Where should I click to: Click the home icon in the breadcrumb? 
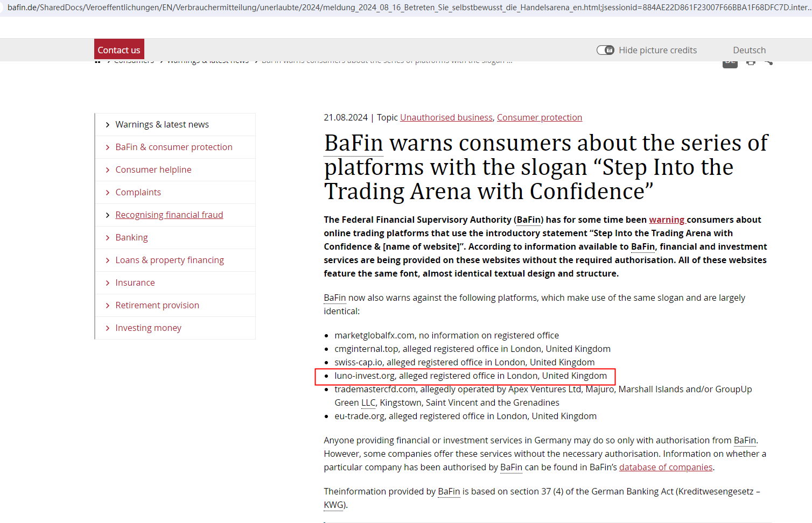[x=97, y=62]
